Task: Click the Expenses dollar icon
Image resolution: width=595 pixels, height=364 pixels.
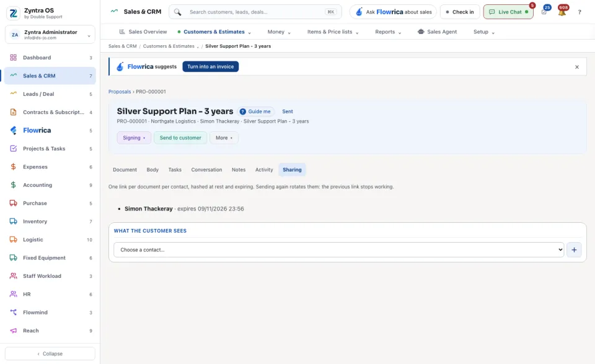Action: click(x=13, y=167)
